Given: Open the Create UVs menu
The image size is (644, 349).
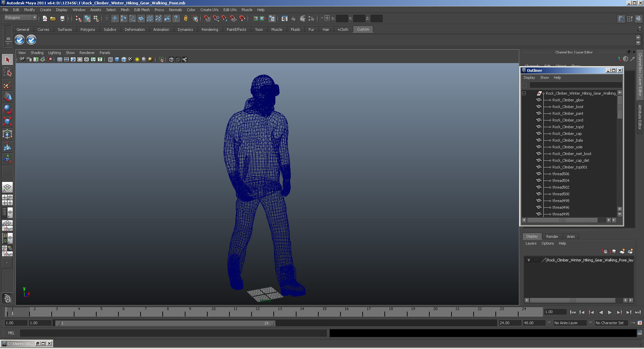Looking at the screenshot, I should (209, 10).
